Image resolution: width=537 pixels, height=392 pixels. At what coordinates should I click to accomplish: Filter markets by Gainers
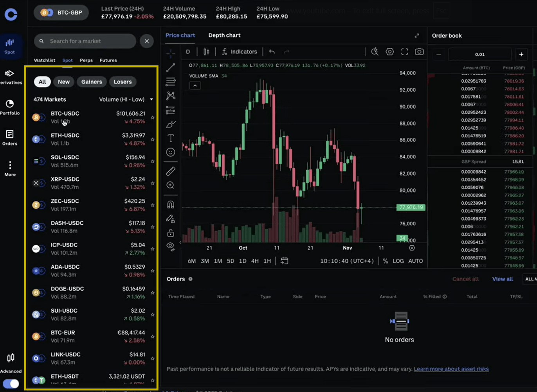[x=92, y=82]
